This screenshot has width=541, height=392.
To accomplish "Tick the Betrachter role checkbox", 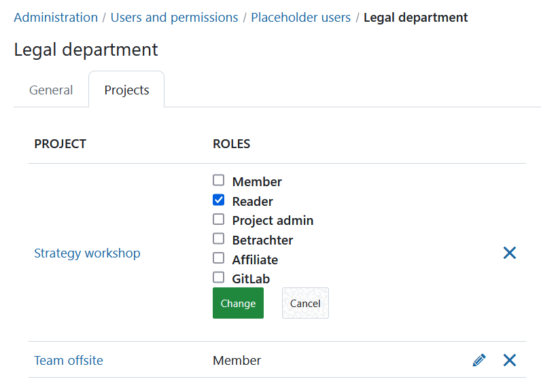I will 218,239.
